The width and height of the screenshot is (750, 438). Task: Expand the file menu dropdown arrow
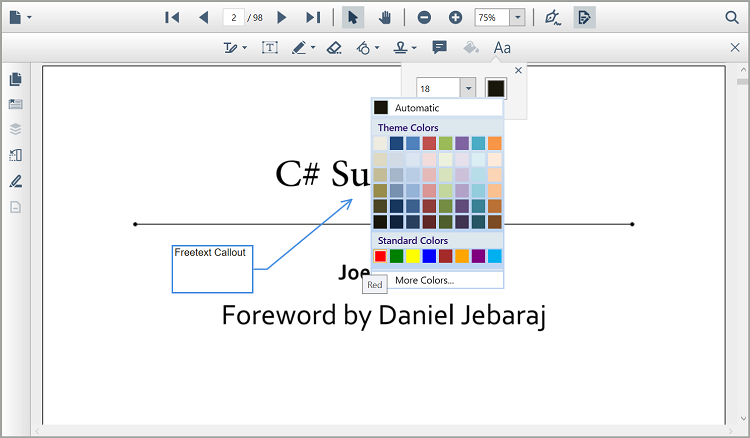(30, 18)
